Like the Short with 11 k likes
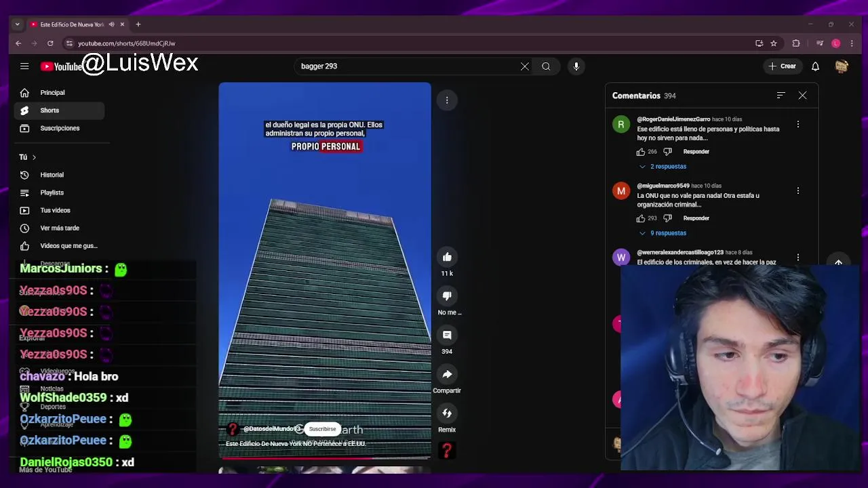 click(x=447, y=257)
